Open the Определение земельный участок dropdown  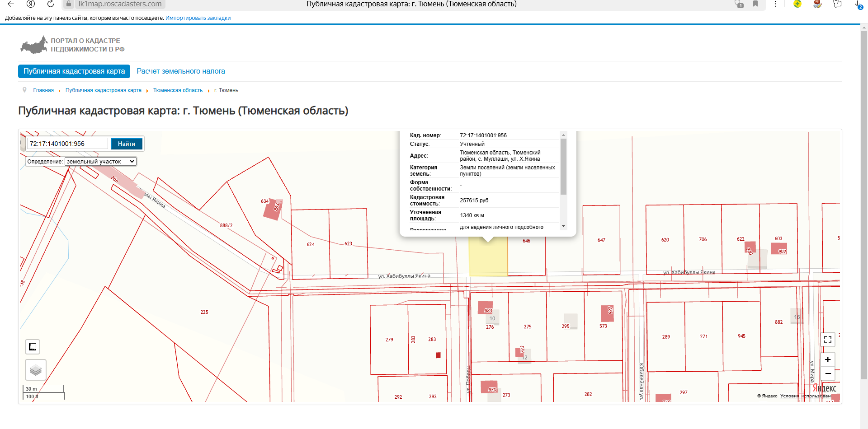(100, 161)
